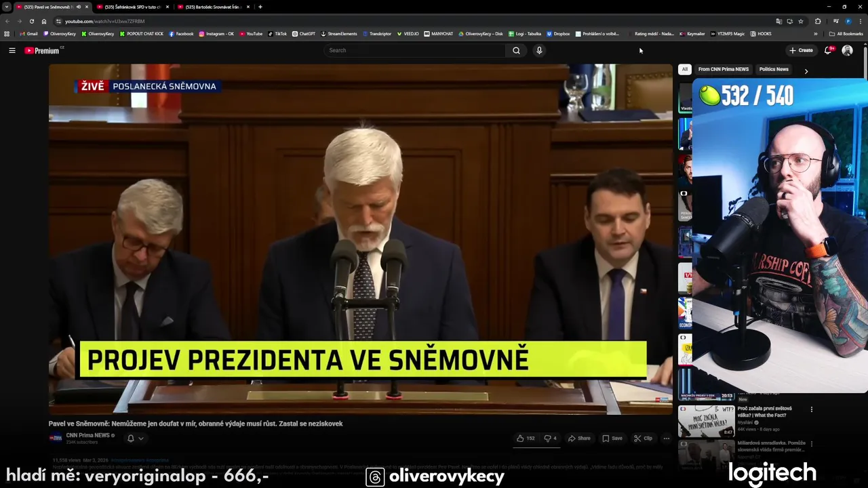Mute the playing tab via speaker icon
The image size is (868, 488).
click(79, 7)
